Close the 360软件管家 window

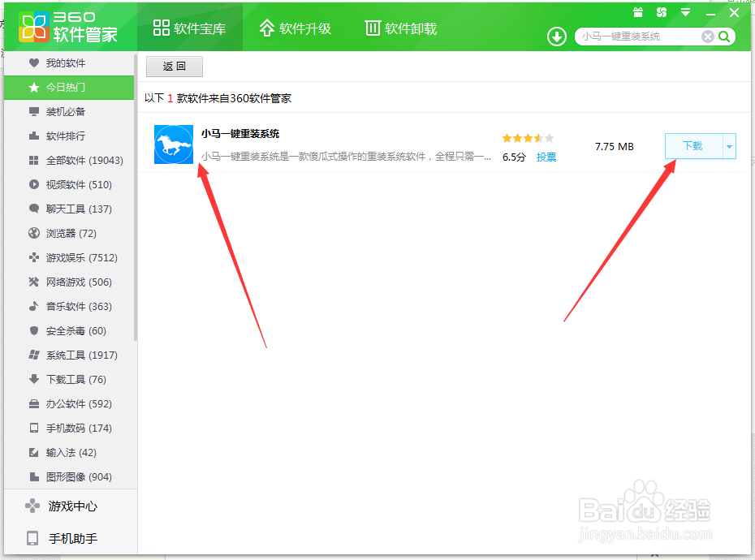click(734, 12)
